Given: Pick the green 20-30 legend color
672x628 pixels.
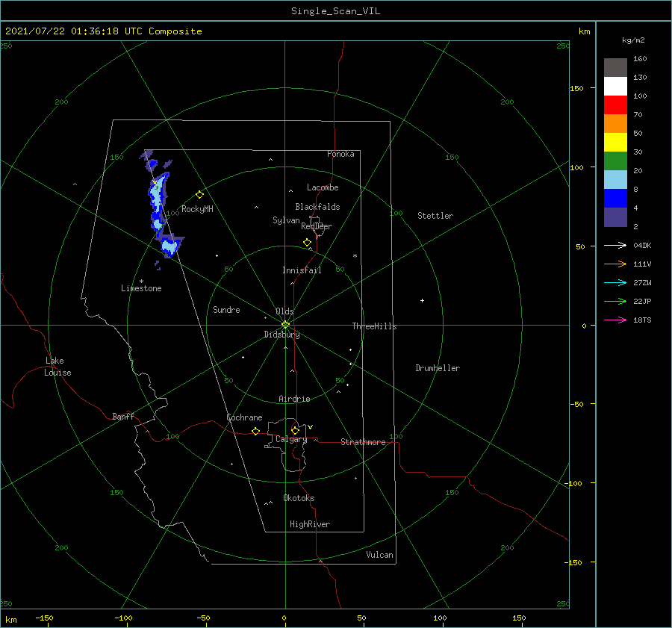Looking at the screenshot, I should [615, 161].
